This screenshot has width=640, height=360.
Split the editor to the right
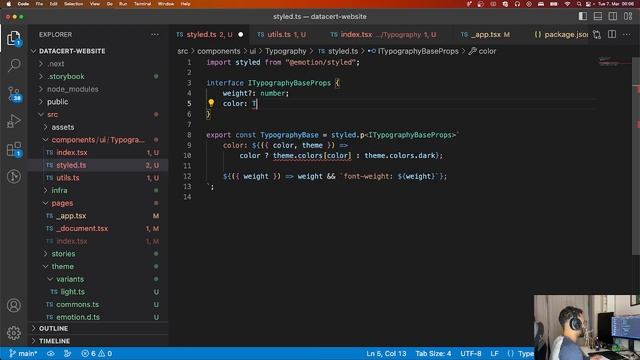tap(612, 35)
